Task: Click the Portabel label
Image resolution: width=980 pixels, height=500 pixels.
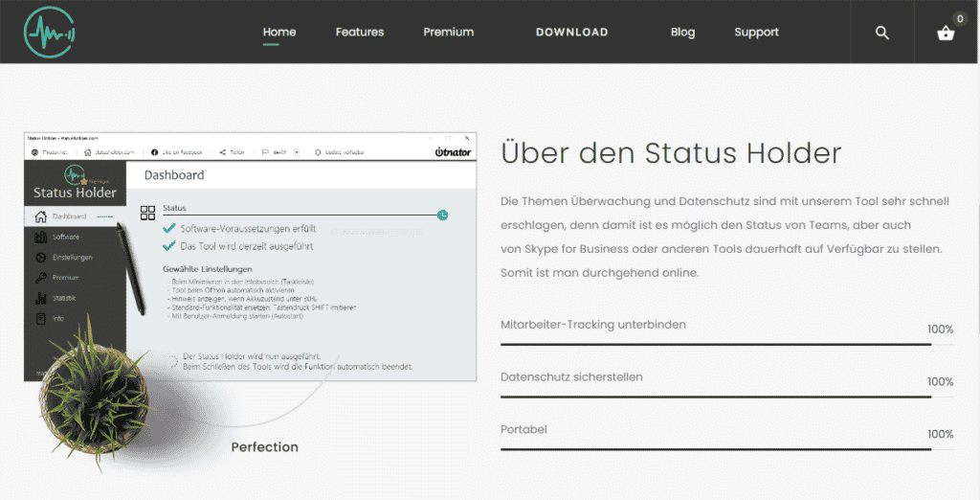Action: pos(523,429)
